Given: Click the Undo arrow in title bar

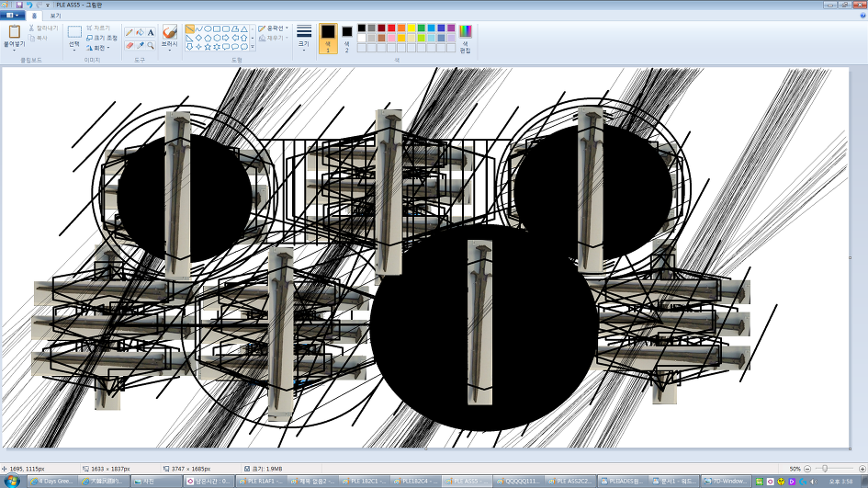Looking at the screenshot, I should [29, 5].
